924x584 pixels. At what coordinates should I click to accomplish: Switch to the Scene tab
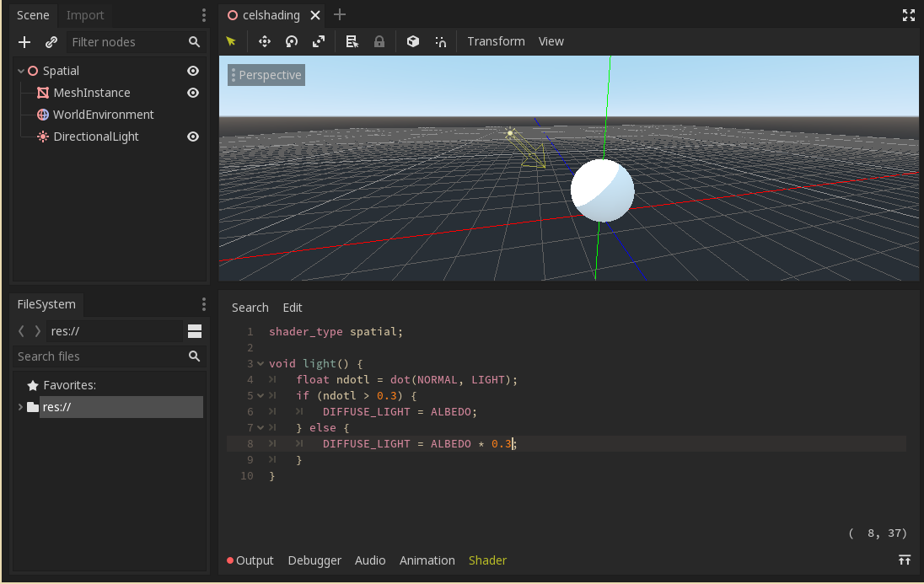33,15
